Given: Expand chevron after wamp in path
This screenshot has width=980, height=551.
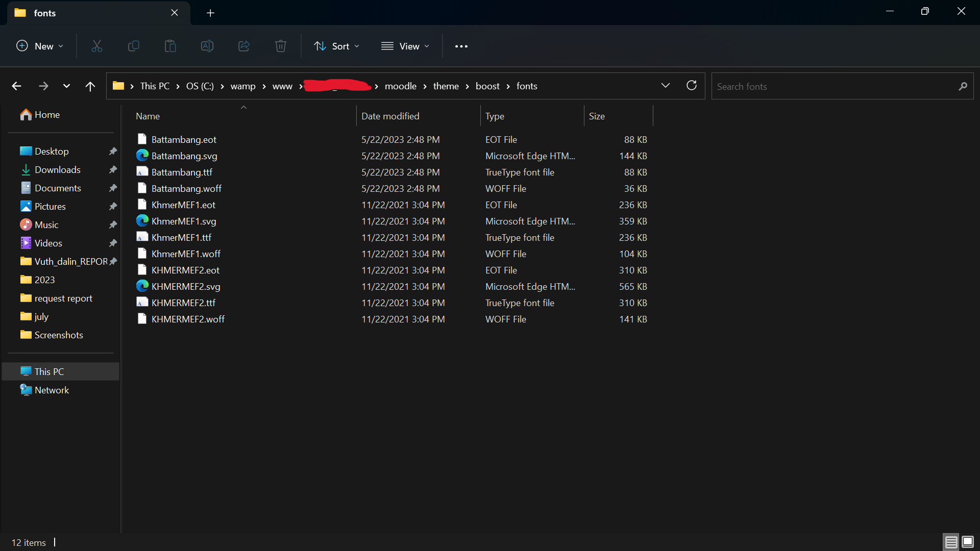Looking at the screenshot, I should click(264, 87).
